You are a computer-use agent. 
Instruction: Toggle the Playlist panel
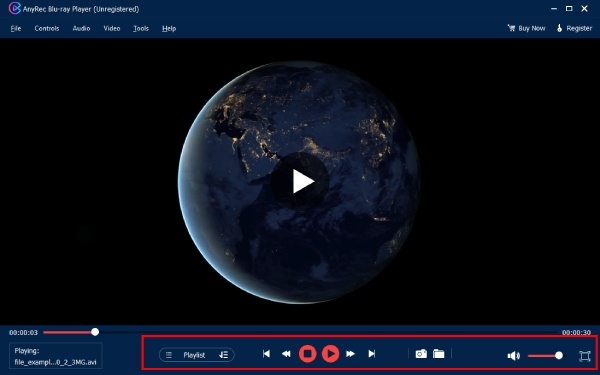194,355
